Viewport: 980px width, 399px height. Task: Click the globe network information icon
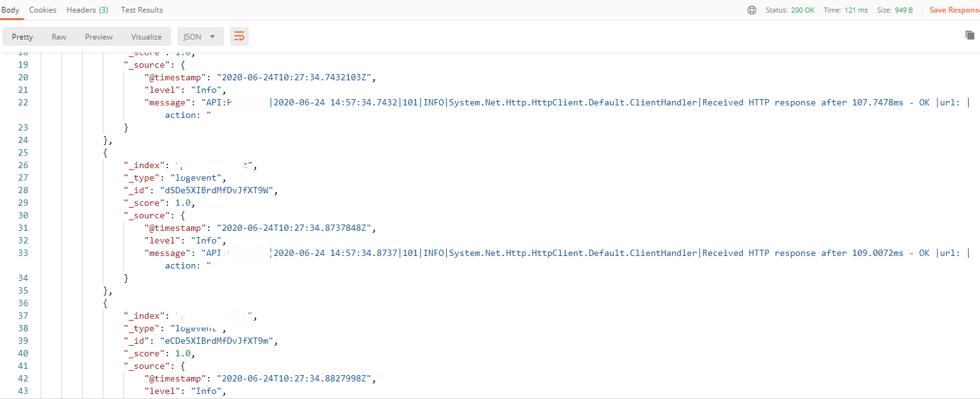pyautogui.click(x=752, y=10)
